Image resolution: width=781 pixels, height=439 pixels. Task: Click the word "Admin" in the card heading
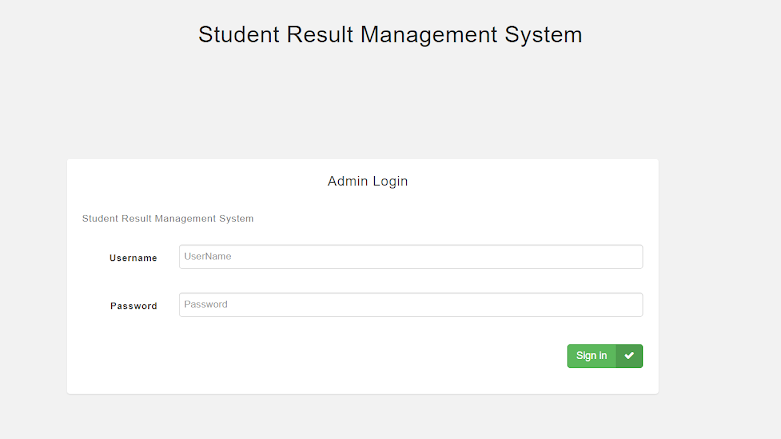click(347, 182)
